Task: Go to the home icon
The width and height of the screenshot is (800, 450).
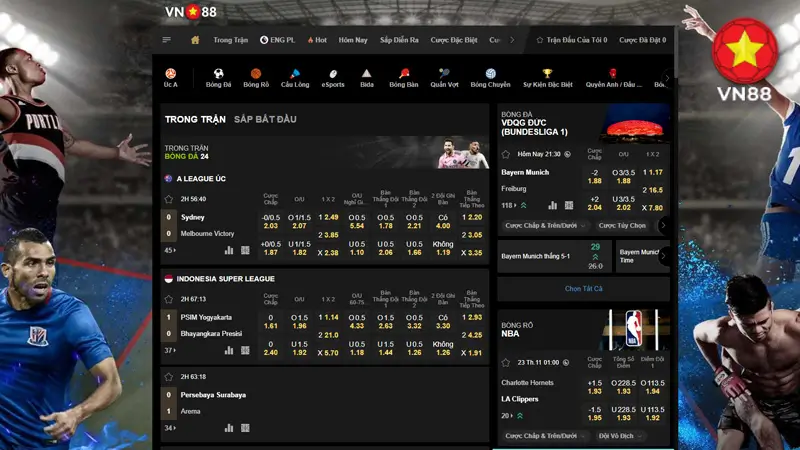Action: point(195,40)
